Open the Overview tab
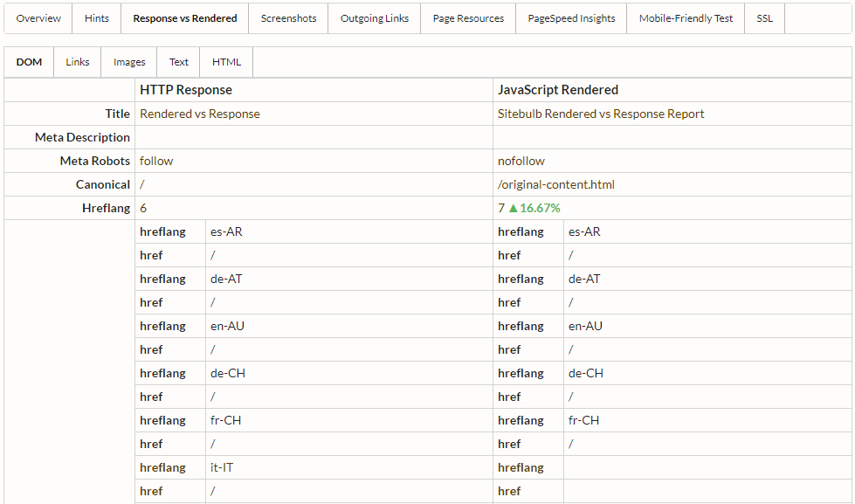 tap(38, 18)
